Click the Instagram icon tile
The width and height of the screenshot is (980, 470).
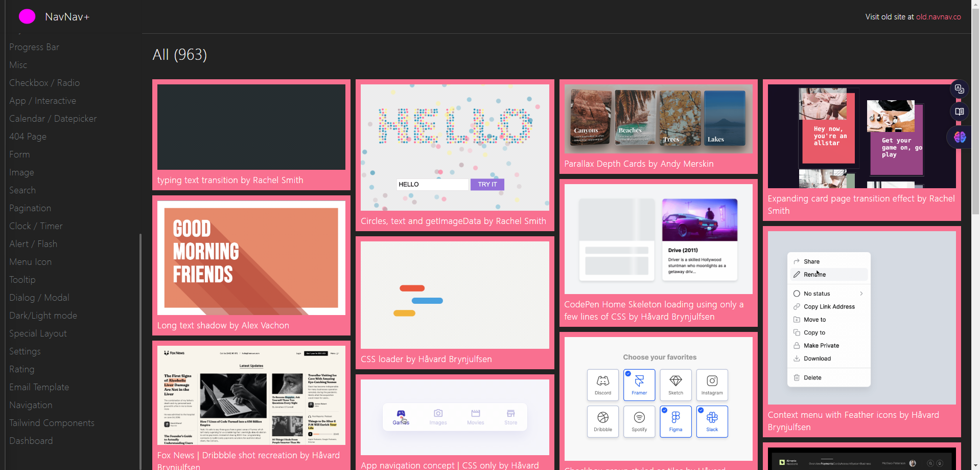[712, 385]
